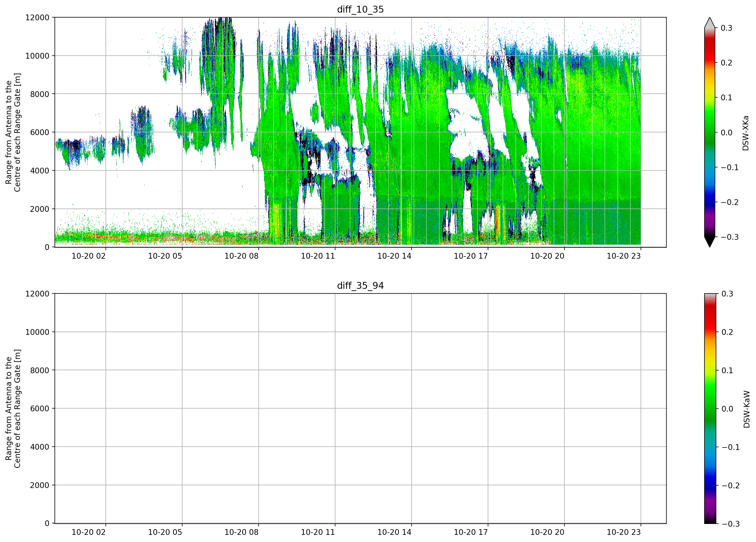Image resolution: width=756 pixels, height=542 pixels.
Task: Click the DSW-XKa colorbar label
Action: pyautogui.click(x=746, y=133)
